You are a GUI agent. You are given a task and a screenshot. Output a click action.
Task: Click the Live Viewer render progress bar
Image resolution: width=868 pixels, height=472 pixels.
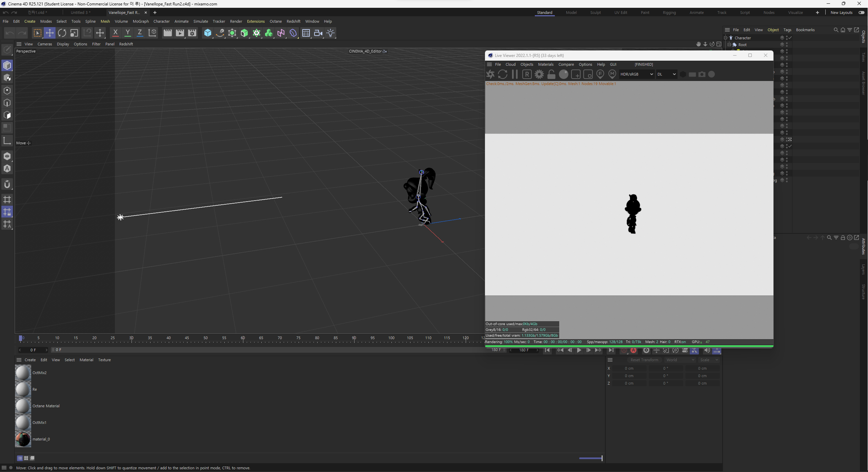(x=629, y=346)
